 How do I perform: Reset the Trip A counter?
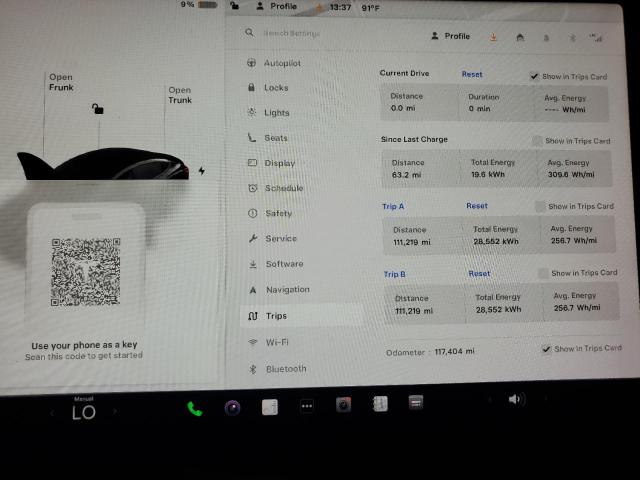(x=477, y=206)
